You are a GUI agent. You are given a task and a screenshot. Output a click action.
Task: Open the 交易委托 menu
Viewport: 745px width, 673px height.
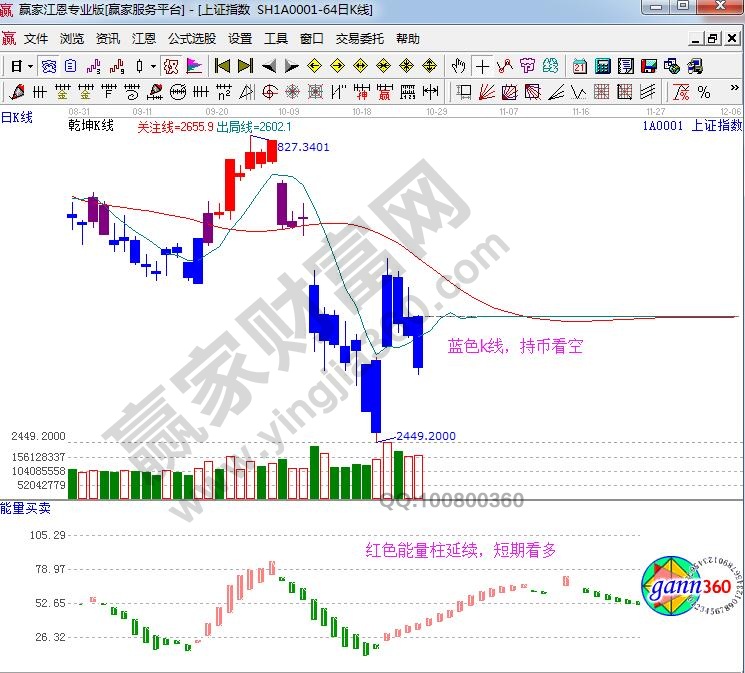click(359, 39)
